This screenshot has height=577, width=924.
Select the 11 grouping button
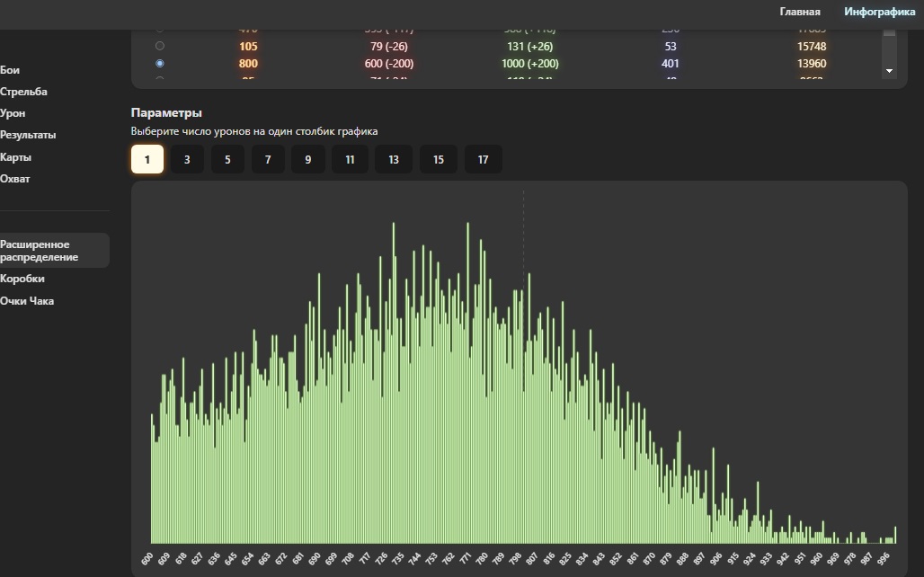(350, 160)
